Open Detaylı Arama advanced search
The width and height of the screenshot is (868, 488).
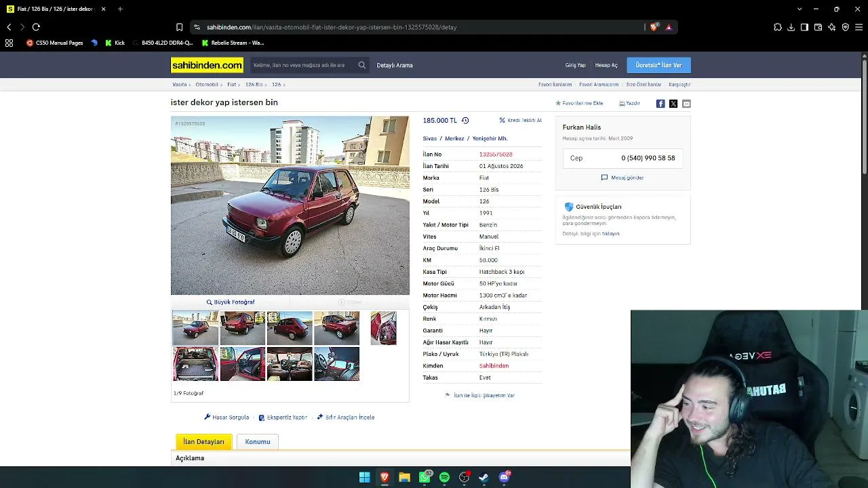coord(395,65)
